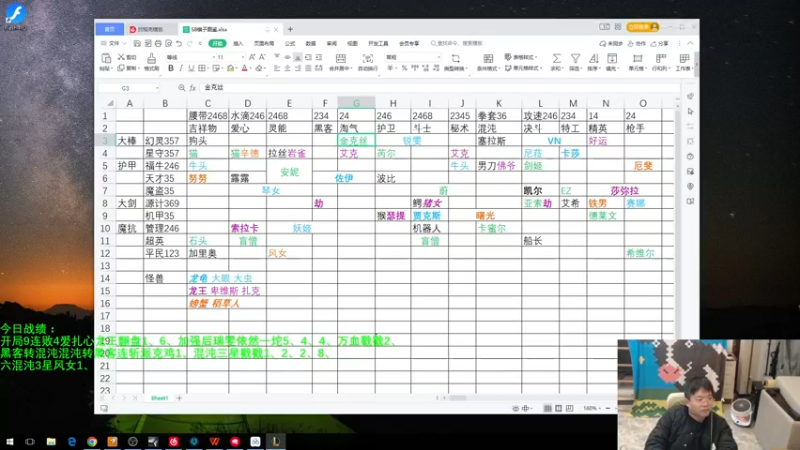Switch to Page Layout view in status bar
Screen dimensions: 800x450
point(559,408)
